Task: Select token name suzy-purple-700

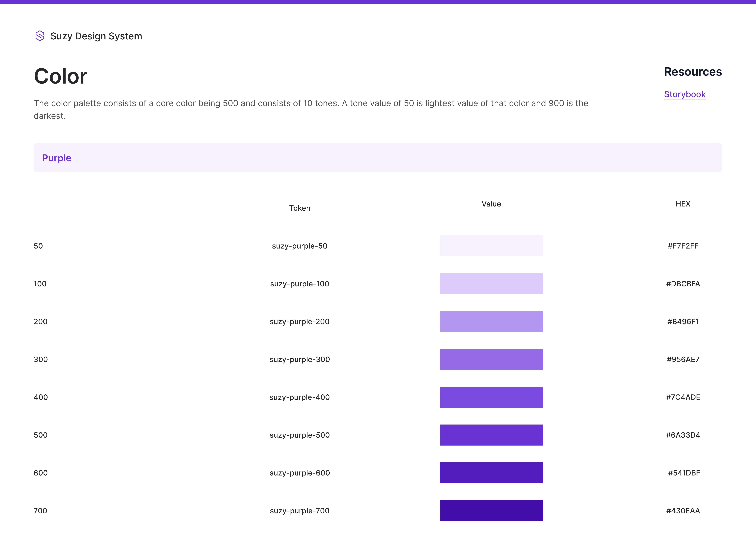Action: click(x=300, y=511)
